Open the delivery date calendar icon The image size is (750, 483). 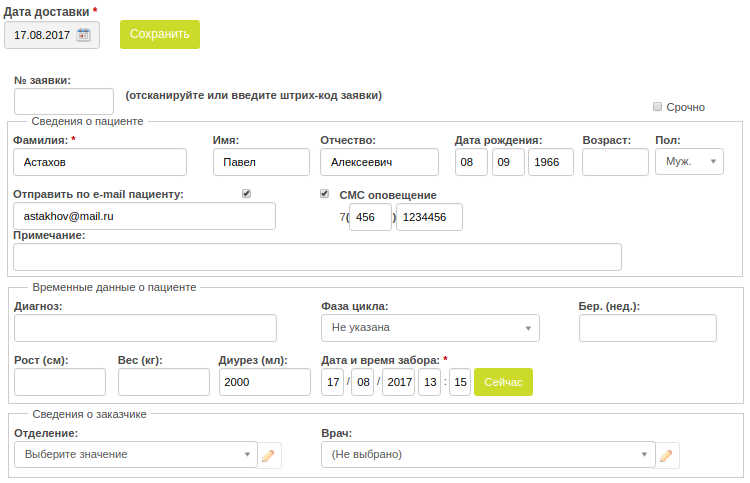tap(84, 35)
